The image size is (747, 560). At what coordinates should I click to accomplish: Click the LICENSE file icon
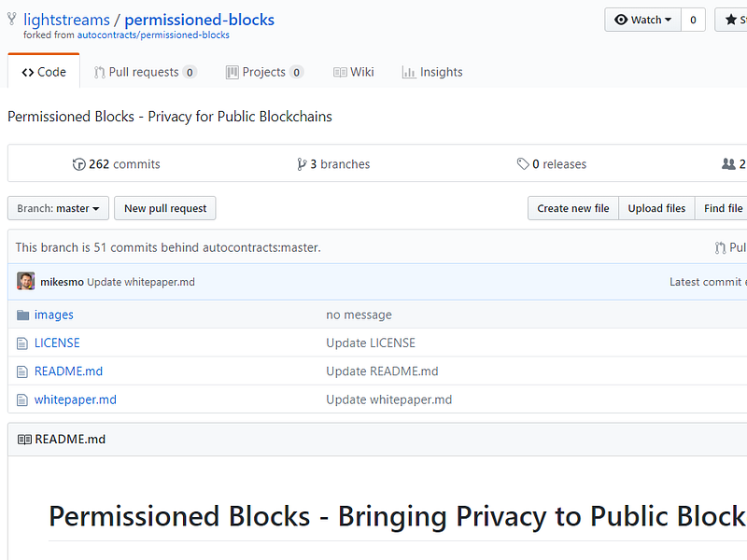click(x=22, y=343)
